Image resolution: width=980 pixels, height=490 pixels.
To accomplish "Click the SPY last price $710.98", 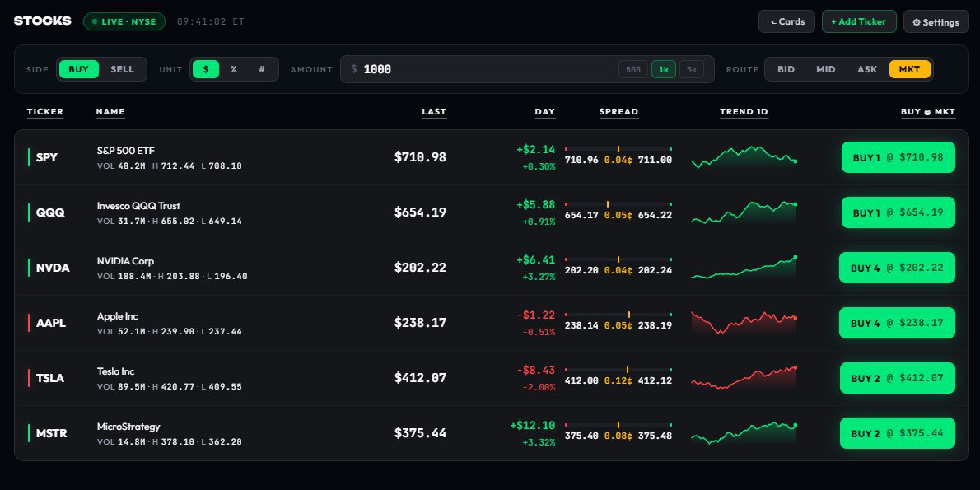I will pyautogui.click(x=420, y=157).
